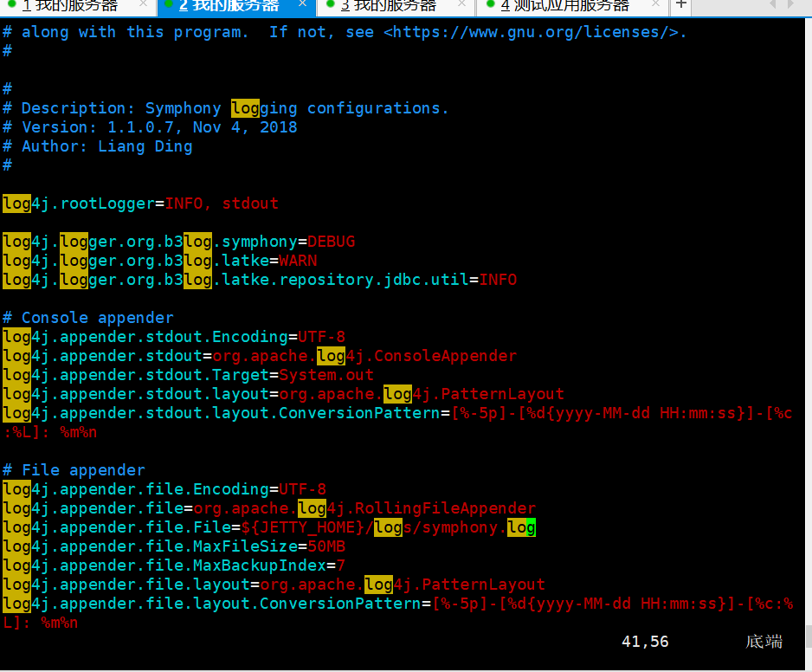Click the green connection dot on tab 3
812x672 pixels.
click(x=330, y=4)
